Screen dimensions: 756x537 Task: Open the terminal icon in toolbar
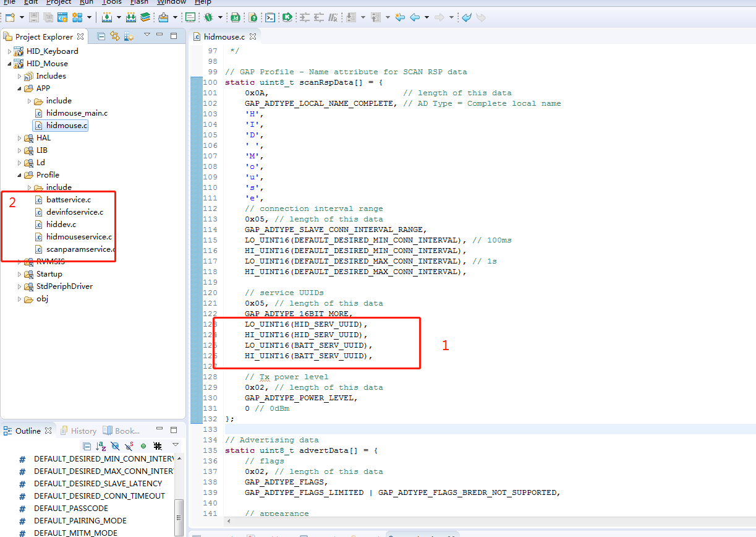(x=270, y=17)
